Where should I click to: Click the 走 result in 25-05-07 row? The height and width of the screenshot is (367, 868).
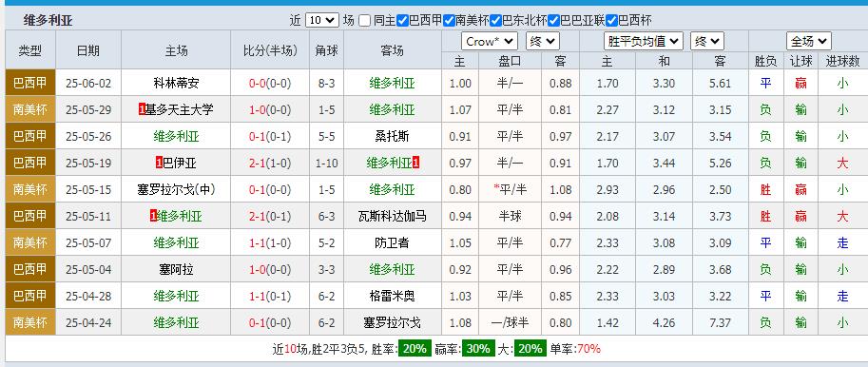(842, 243)
